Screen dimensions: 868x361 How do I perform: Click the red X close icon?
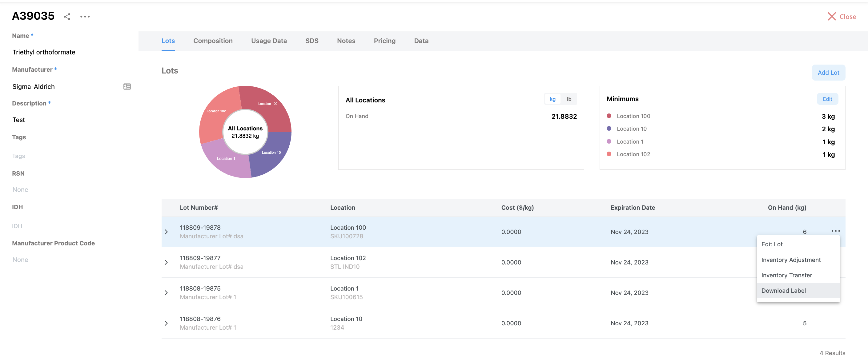pyautogui.click(x=831, y=17)
